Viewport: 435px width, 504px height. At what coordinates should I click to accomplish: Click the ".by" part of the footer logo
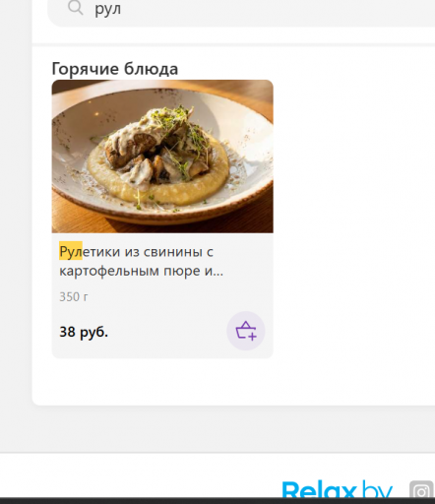(377, 489)
